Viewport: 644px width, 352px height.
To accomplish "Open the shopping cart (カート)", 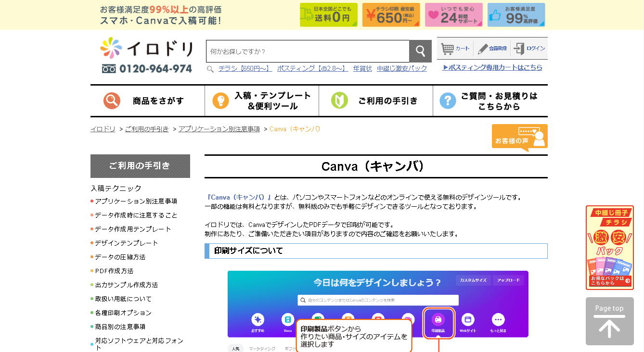I will (x=455, y=49).
